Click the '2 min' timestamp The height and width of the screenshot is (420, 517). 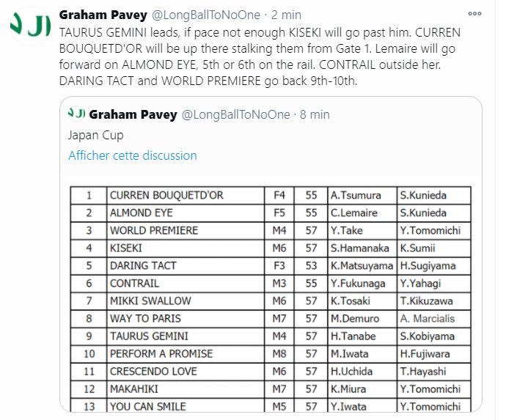(x=286, y=15)
